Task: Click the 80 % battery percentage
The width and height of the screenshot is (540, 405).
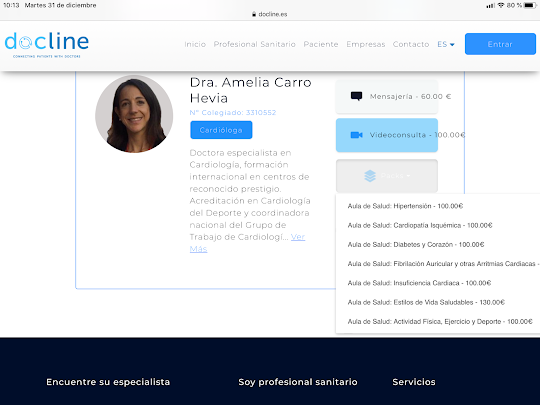Action: point(514,5)
